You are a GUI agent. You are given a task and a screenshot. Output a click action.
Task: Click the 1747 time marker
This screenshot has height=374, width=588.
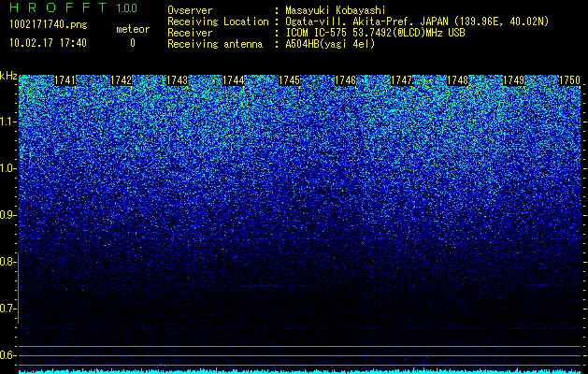[402, 80]
